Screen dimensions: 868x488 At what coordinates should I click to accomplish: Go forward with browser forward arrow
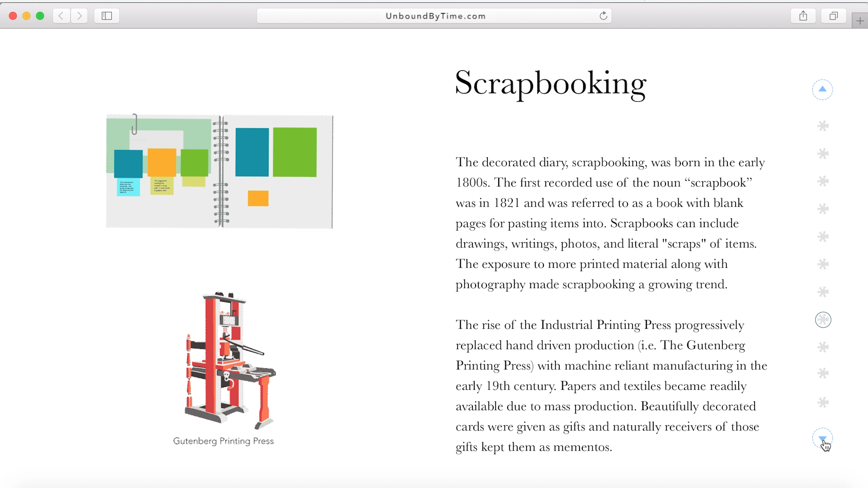[80, 16]
